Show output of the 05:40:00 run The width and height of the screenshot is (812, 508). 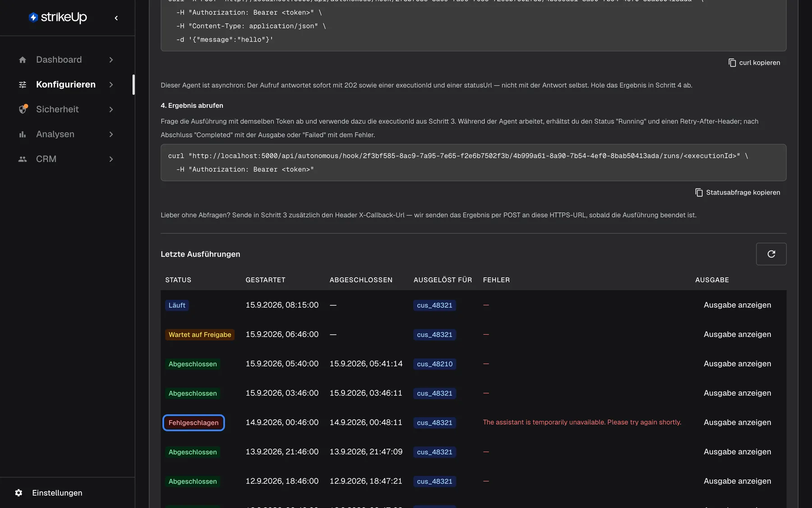pyautogui.click(x=737, y=364)
